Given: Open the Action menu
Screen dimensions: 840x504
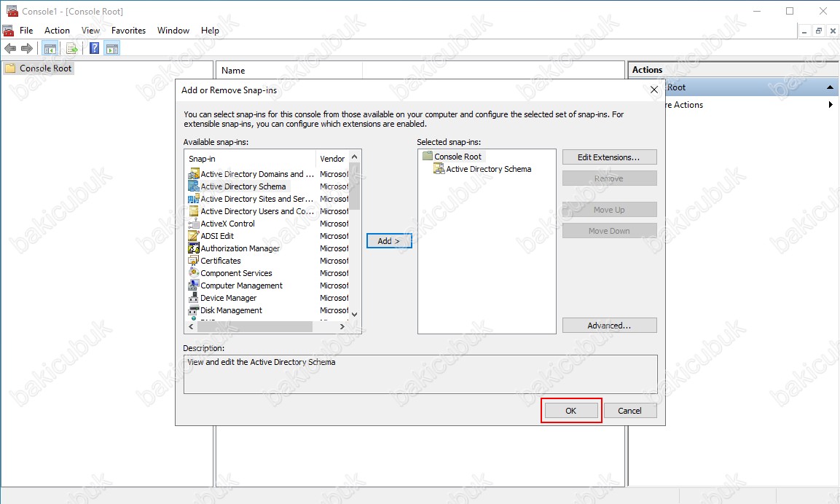Looking at the screenshot, I should pyautogui.click(x=57, y=31).
